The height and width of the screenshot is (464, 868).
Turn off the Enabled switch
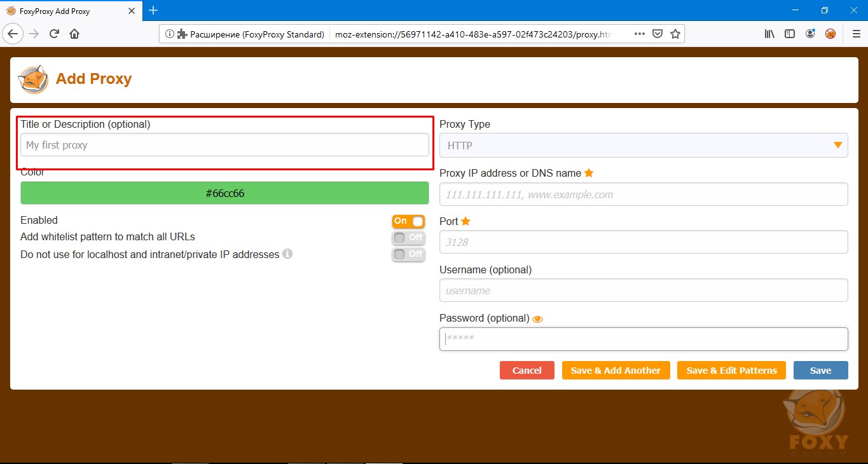pos(408,221)
